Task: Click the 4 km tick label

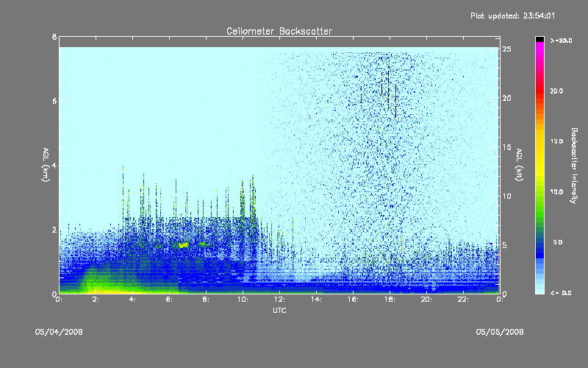Action: point(54,165)
